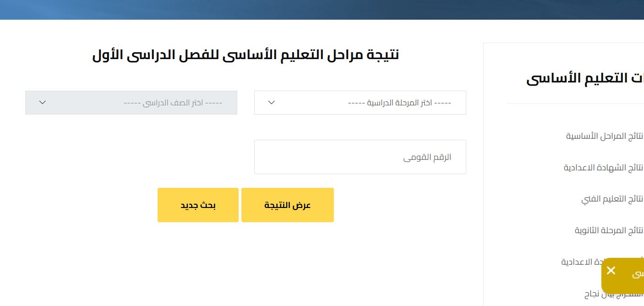
Task: Go to نتائج الشهادة الاعدادية in the sidebar
Action: click(x=603, y=168)
